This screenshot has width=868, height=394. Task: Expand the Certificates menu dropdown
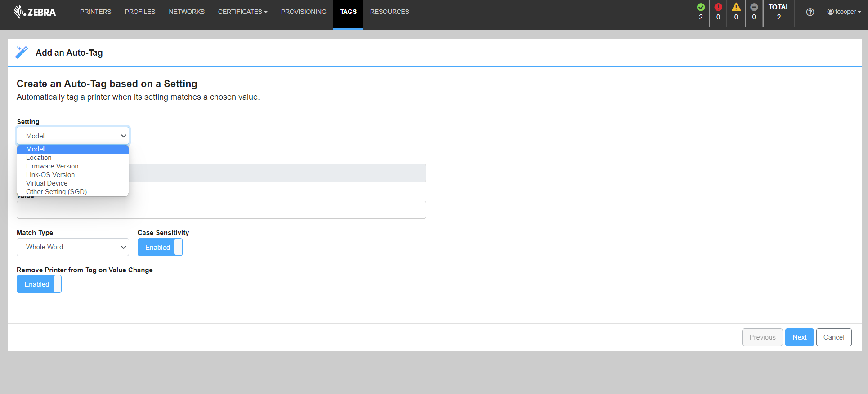[242, 12]
